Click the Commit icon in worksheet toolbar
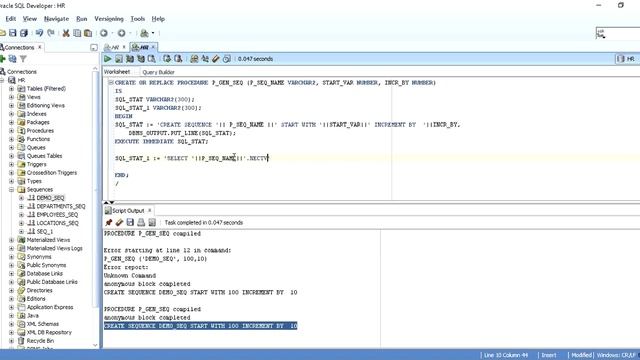Image resolution: width=640 pixels, height=360 pixels. click(x=167, y=59)
